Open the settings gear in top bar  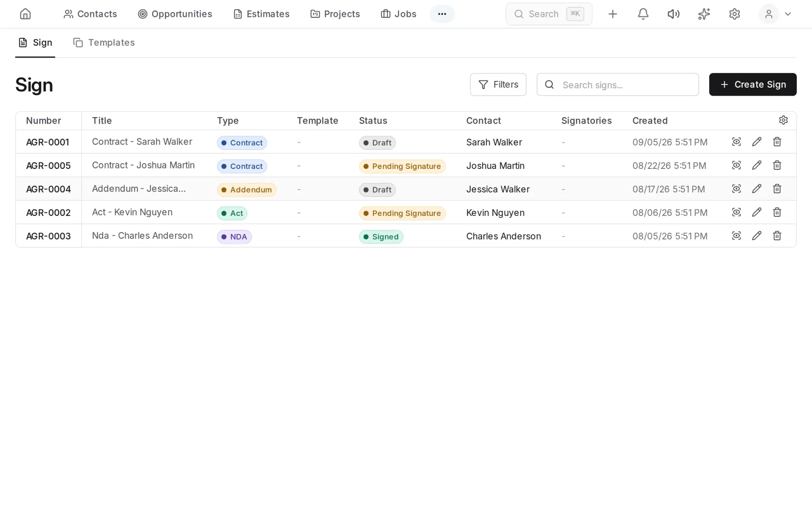tap(734, 14)
